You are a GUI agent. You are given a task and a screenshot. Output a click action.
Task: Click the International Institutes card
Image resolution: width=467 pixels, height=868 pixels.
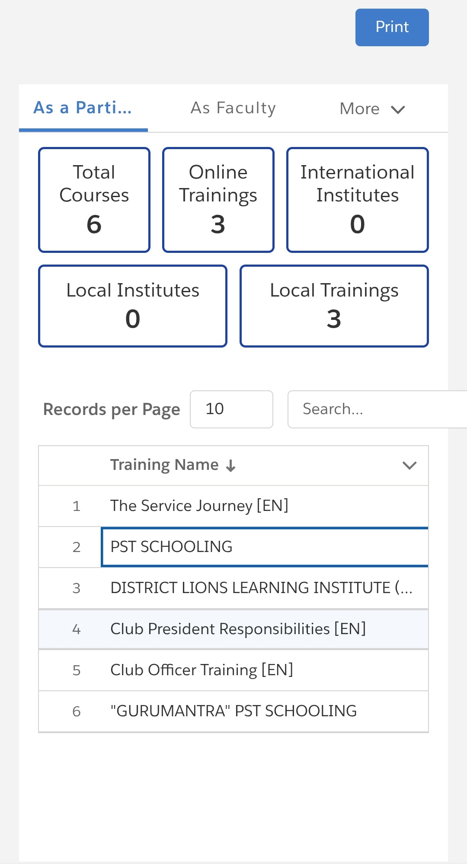coord(357,200)
